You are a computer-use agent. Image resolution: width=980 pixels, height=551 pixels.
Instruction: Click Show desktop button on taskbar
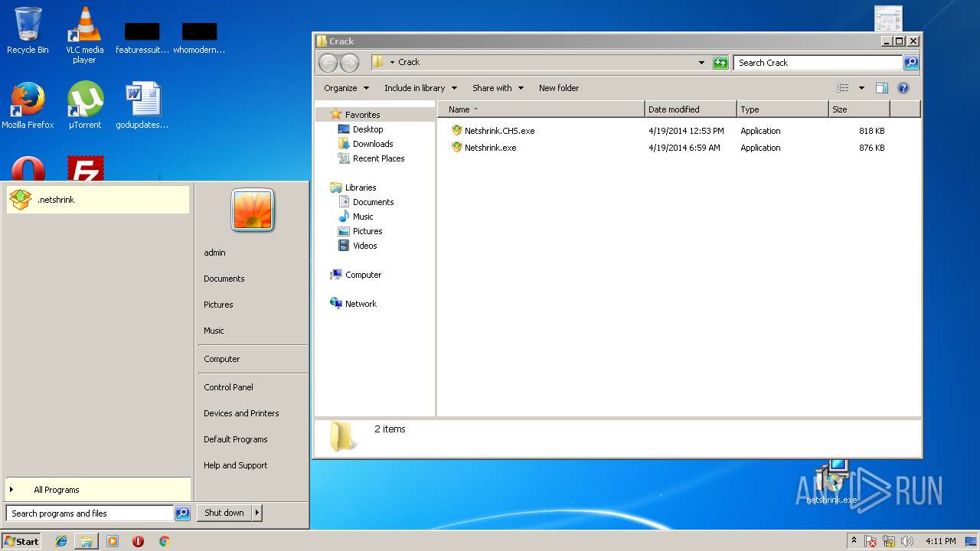972,541
